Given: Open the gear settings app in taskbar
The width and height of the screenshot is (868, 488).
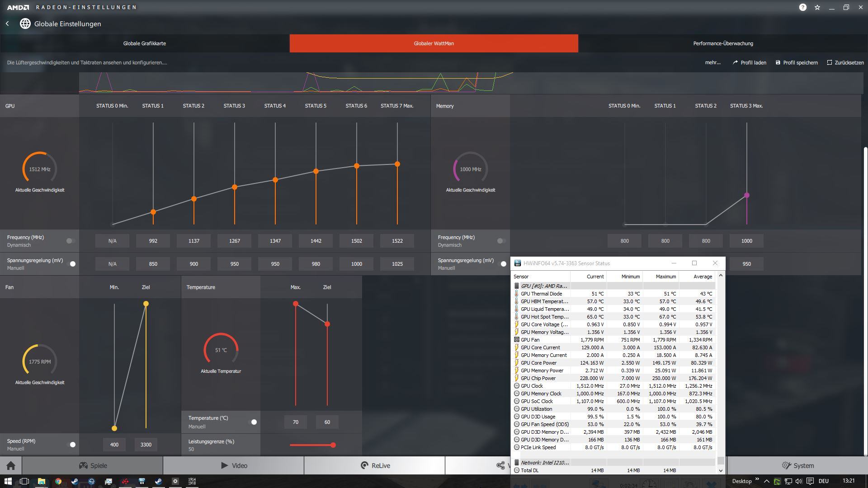Looking at the screenshot, I should [x=175, y=481].
